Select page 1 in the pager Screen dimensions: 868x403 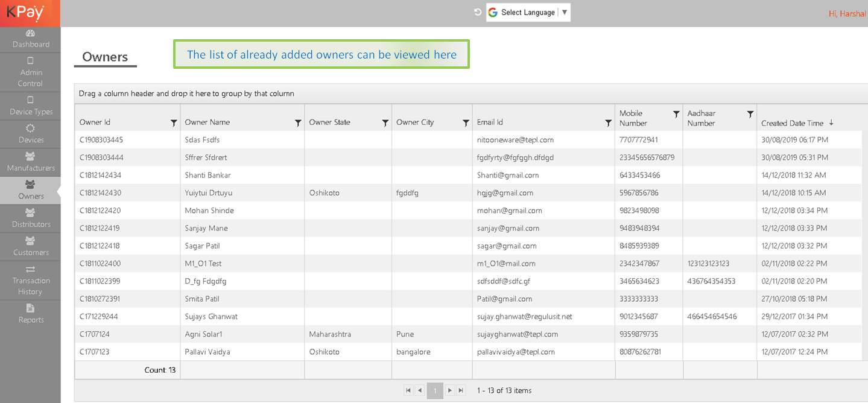[x=435, y=390]
